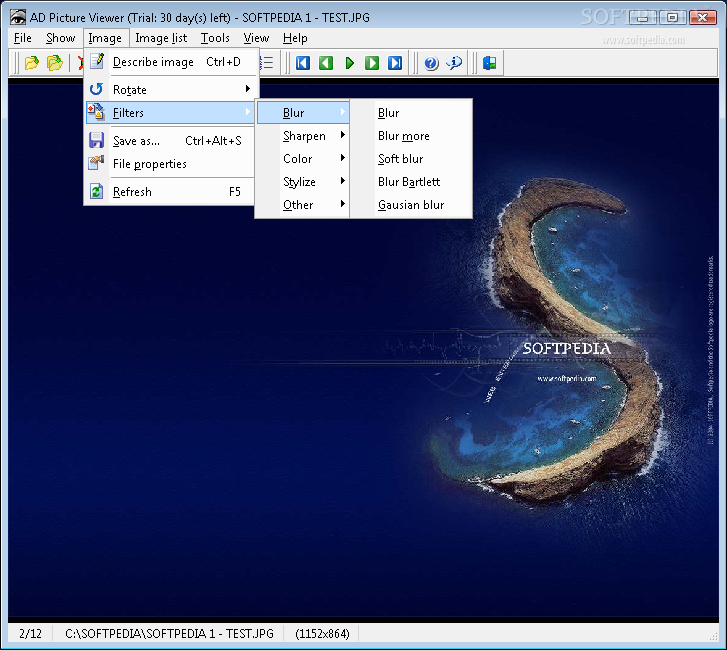Click the Save as floppy disk icon
Viewport: 727px width, 650px height.
click(96, 140)
